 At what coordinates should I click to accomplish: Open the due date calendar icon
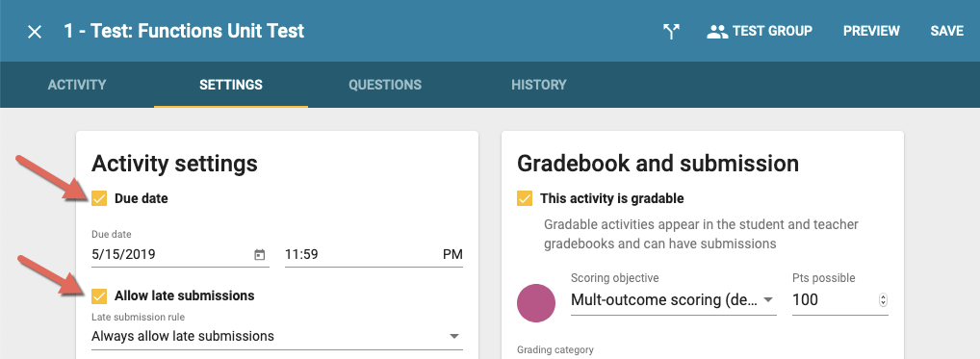coord(259,255)
